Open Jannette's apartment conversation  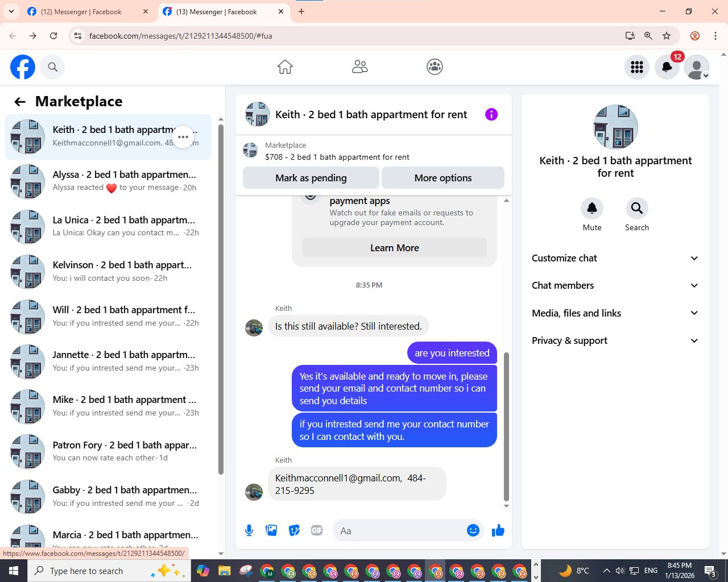click(108, 361)
